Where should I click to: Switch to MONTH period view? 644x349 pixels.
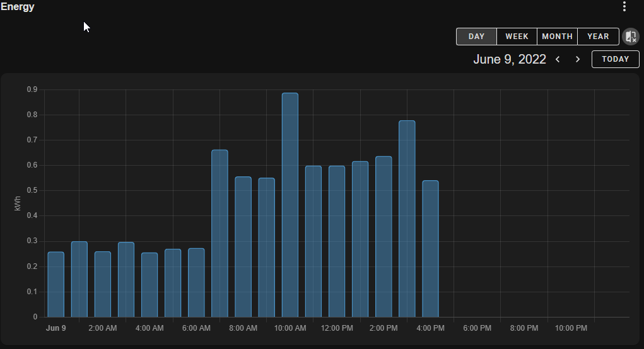coord(558,37)
